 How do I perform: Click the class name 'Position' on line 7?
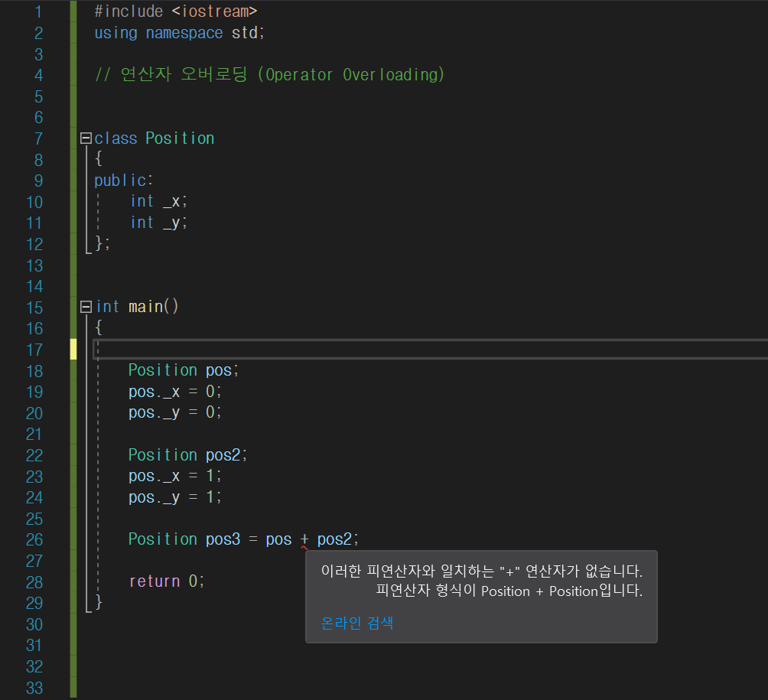click(180, 138)
